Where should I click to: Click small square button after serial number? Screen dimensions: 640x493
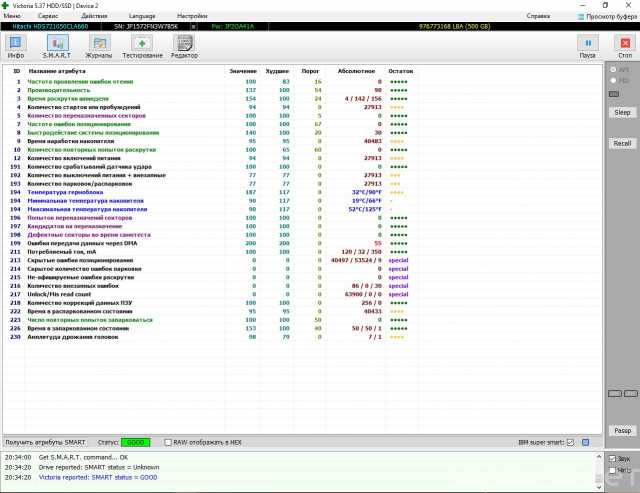[x=193, y=27]
